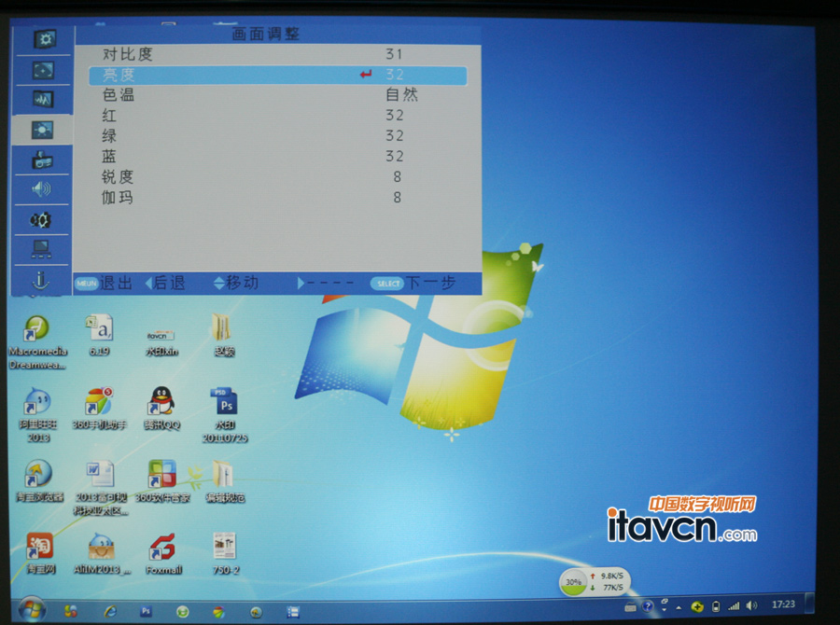Launch Foxmail desktop shortcut

pos(164,554)
